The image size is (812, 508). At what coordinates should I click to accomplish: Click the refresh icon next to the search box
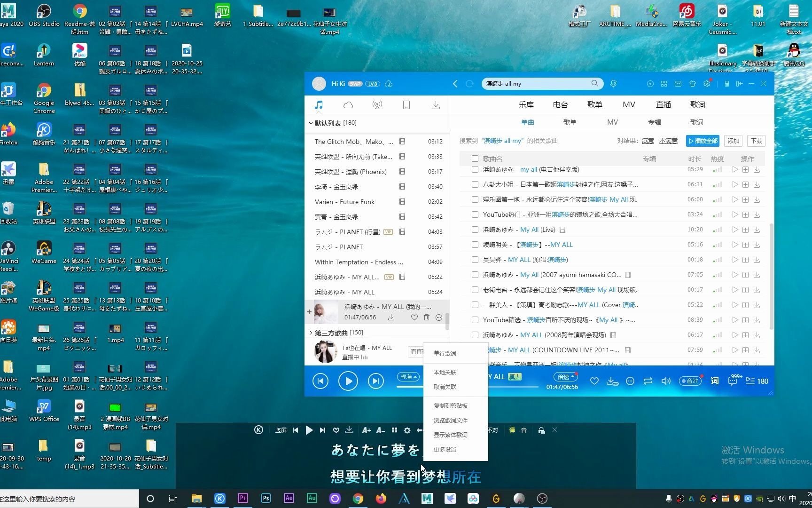[x=469, y=83]
